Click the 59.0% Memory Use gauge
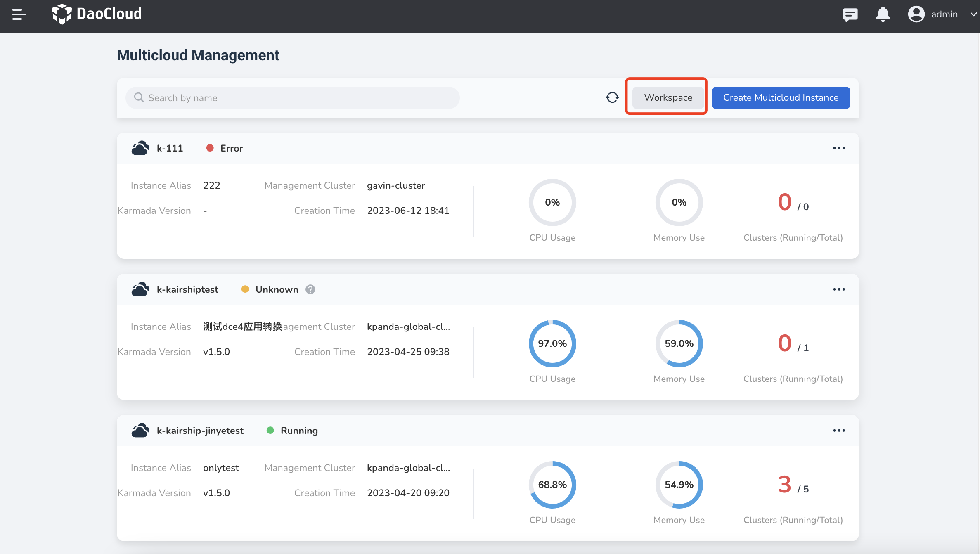Viewport: 980px width, 554px height. coord(679,343)
